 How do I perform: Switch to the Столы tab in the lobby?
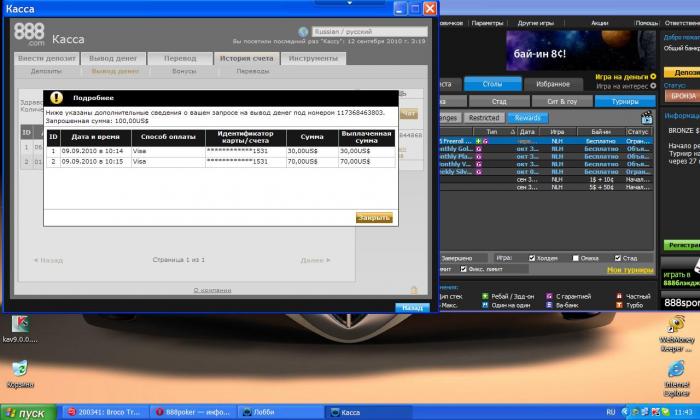(492, 84)
